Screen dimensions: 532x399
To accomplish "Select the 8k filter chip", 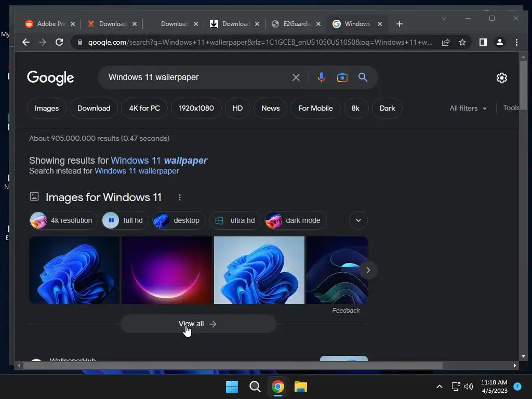I will pyautogui.click(x=355, y=108).
